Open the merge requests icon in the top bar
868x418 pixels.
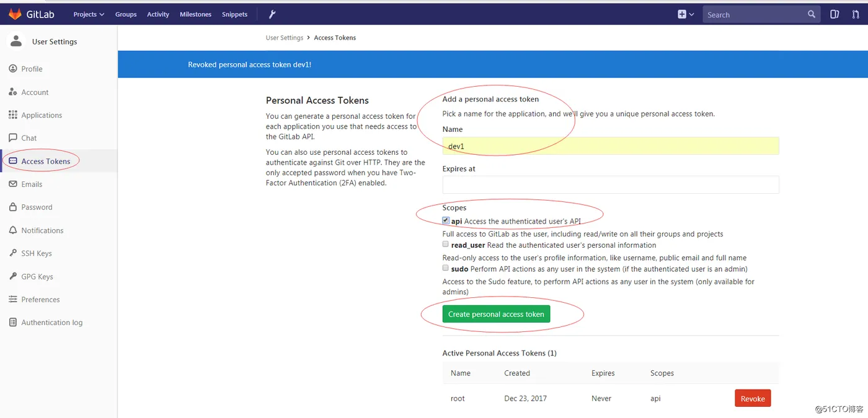click(856, 14)
